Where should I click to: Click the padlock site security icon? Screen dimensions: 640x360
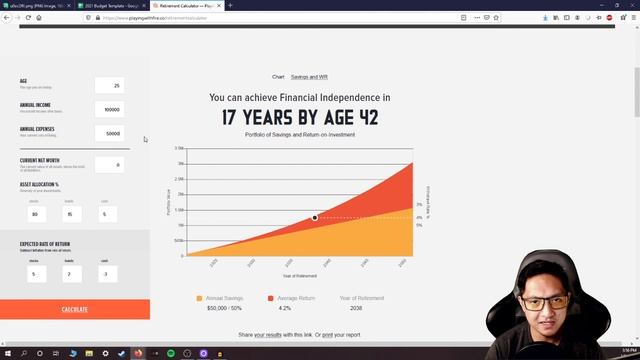click(x=98, y=18)
